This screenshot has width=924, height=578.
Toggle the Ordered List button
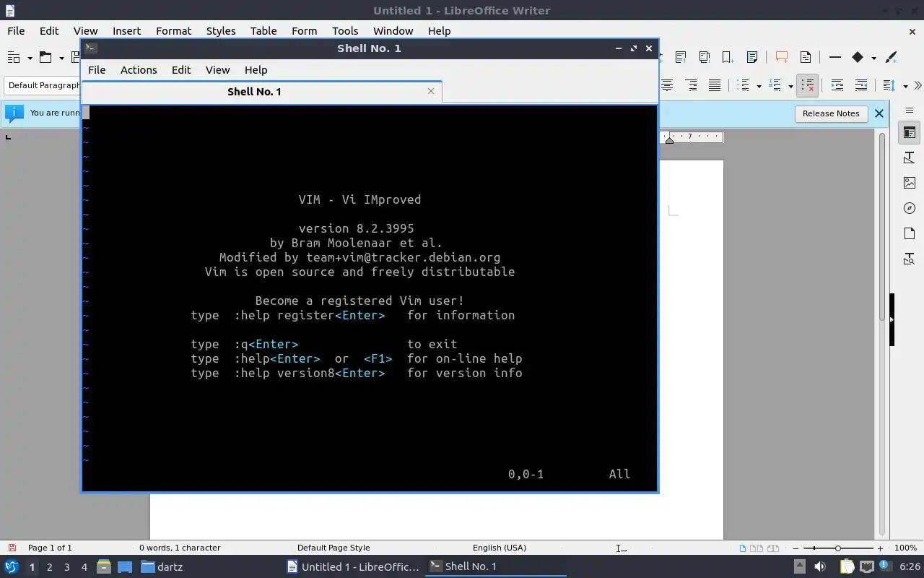coord(775,85)
